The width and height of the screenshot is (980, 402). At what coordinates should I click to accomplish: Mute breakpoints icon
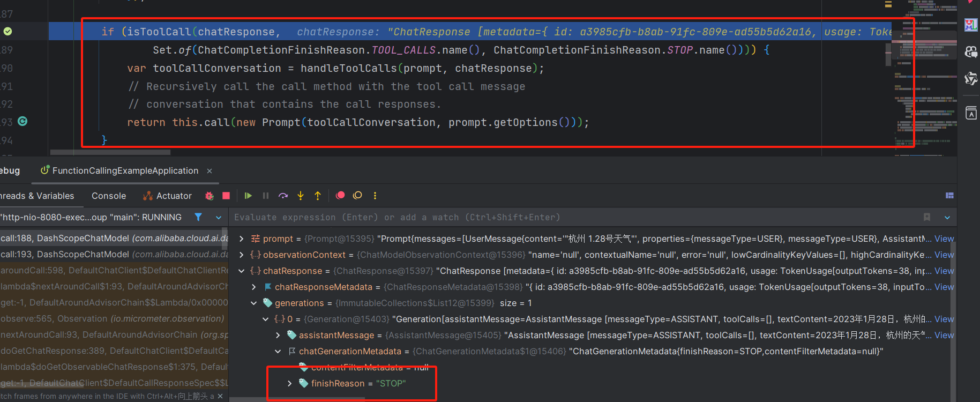pyautogui.click(x=357, y=196)
